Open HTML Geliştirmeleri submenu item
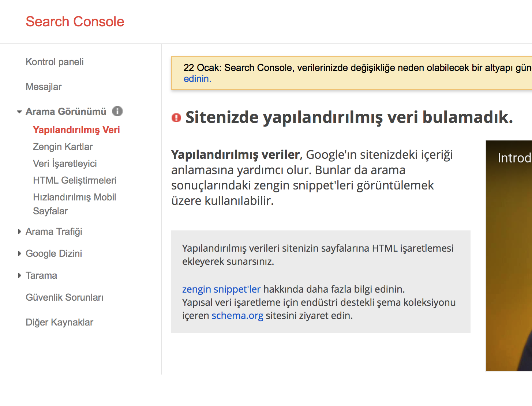Screen dimensions: 532x406 [75, 180]
